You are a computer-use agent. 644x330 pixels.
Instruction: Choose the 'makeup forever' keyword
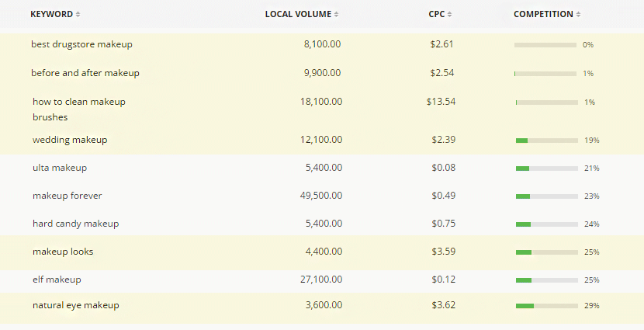click(x=67, y=196)
